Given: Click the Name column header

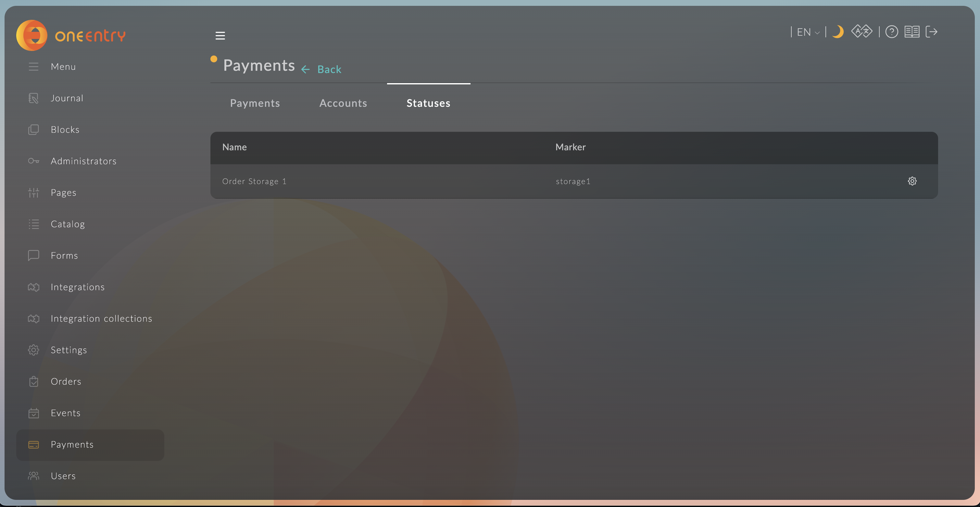Looking at the screenshot, I should click(234, 148).
